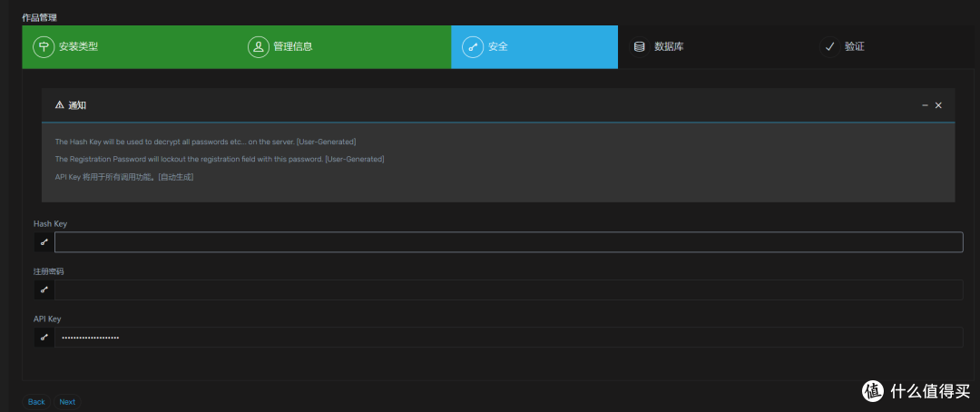This screenshot has width=980, height=412.
Task: Click the key icon beside 注册密码 field
Action: (x=44, y=289)
